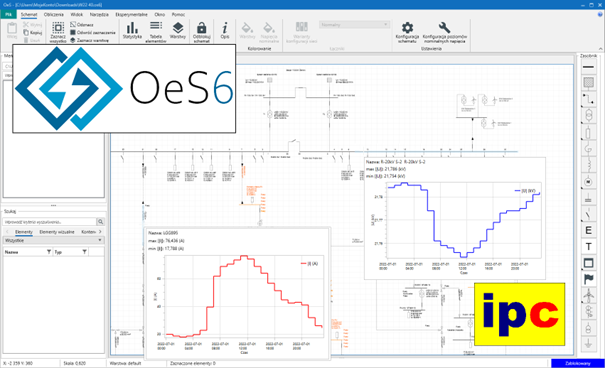Screen dimensions: 605x368
Task: Select the frame rectangle tool
Action: click(588, 263)
